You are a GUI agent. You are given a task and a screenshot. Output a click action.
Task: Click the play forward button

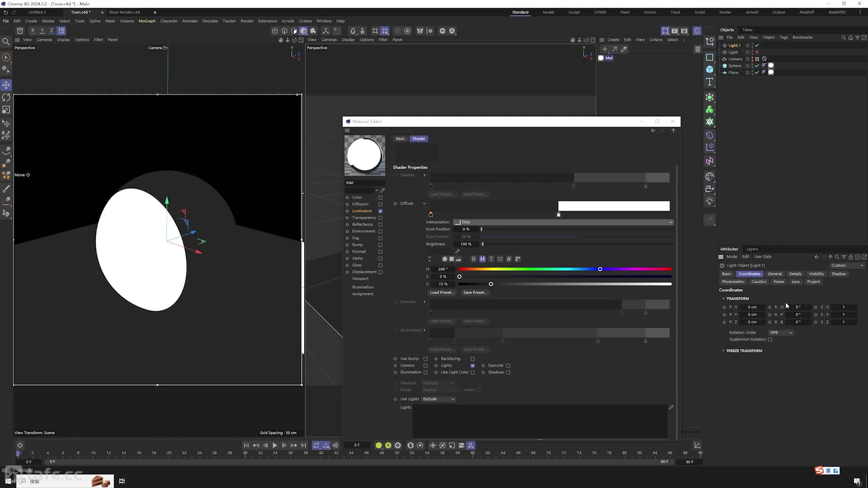(x=274, y=446)
